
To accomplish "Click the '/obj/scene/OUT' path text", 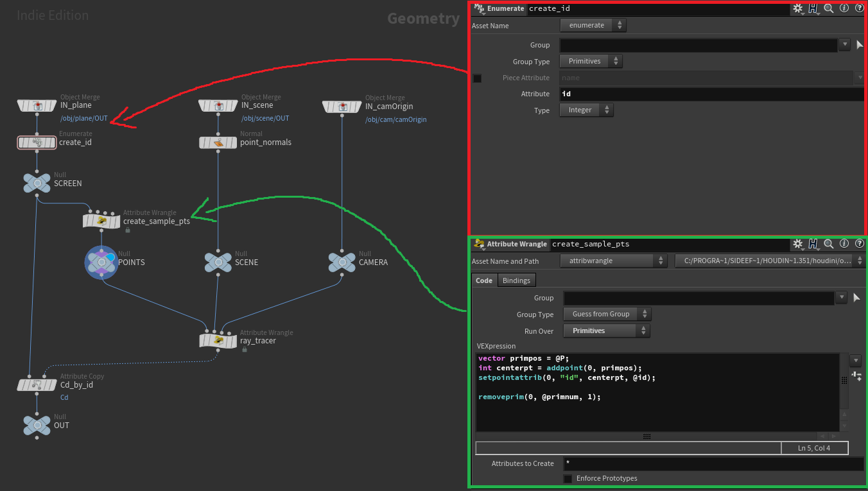I will point(265,119).
